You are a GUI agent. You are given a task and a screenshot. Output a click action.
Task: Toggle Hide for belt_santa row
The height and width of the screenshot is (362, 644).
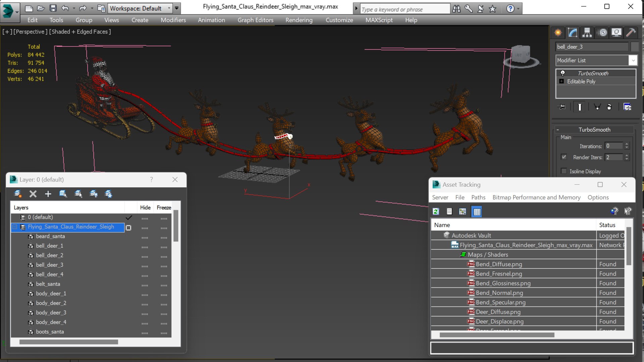click(145, 285)
